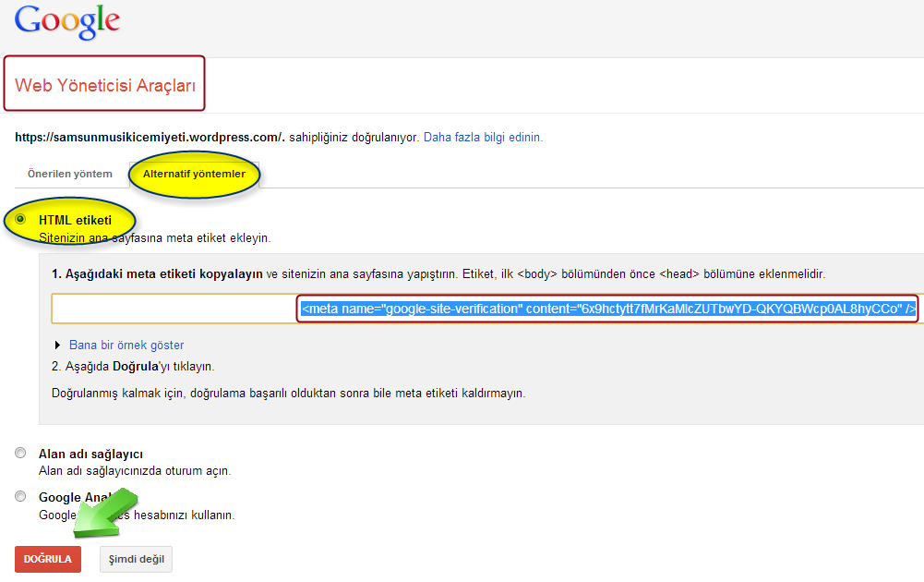The width and height of the screenshot is (924, 582).
Task: Click the 'Alan adı sağlayıcı' label
Action: (x=90, y=454)
